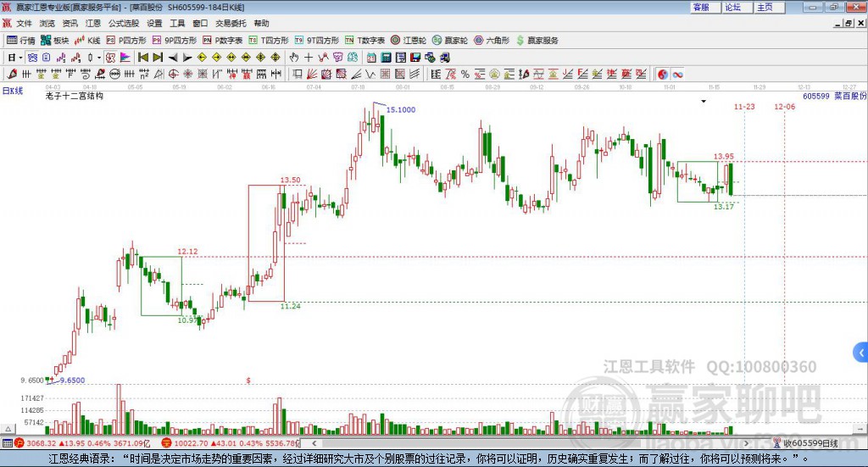Open the 文件 menu

[x=24, y=23]
